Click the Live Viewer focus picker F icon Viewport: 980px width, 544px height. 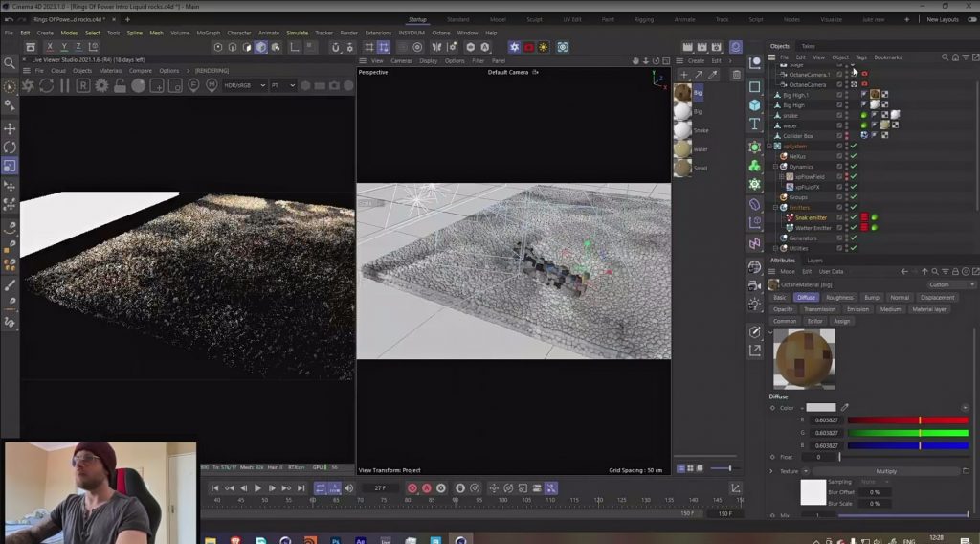click(193, 85)
